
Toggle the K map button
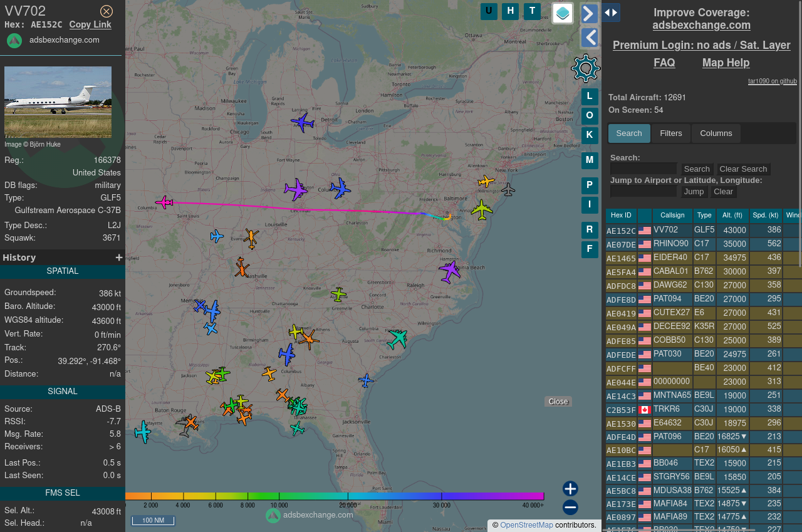(x=590, y=135)
